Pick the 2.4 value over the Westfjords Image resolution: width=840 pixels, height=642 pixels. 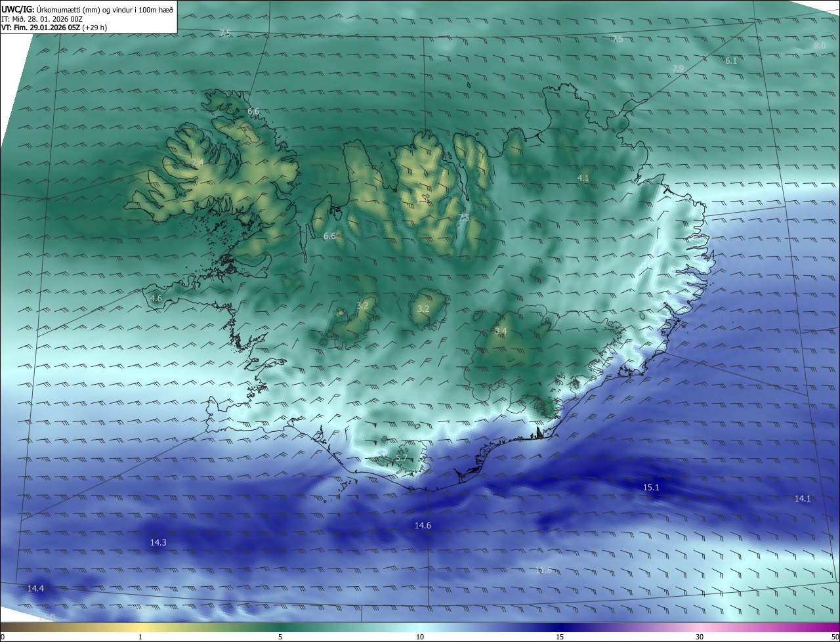coord(198,162)
